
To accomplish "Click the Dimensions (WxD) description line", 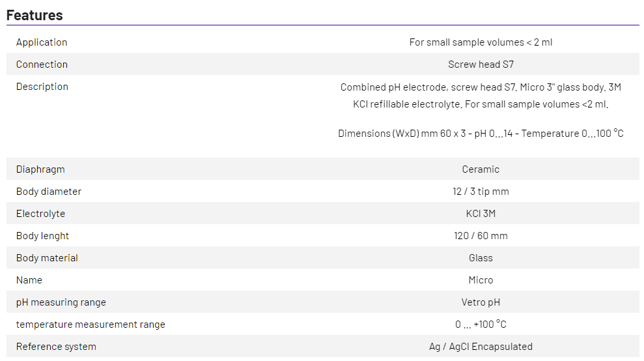I will tap(481, 134).
